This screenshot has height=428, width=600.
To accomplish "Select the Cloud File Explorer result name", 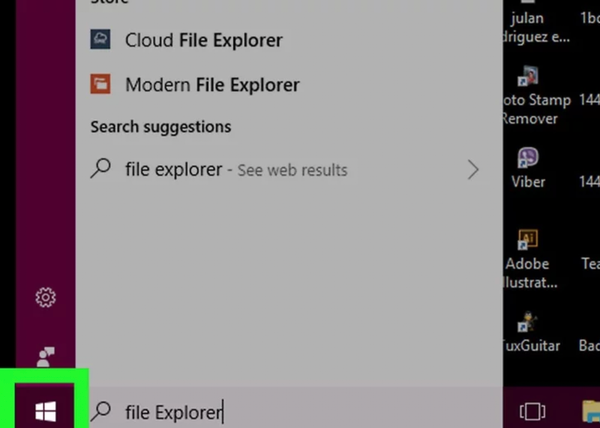I will click(x=203, y=41).
